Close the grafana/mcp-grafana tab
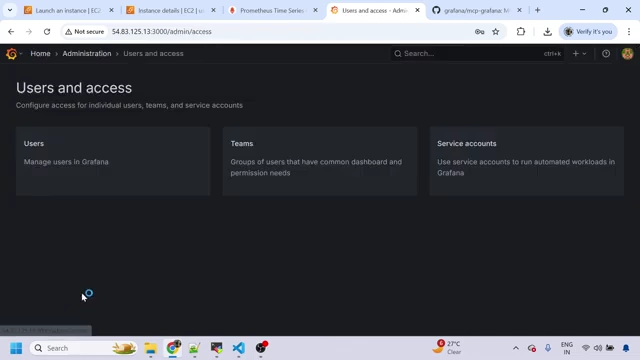Viewport: 640px width, 360px height. click(519, 10)
